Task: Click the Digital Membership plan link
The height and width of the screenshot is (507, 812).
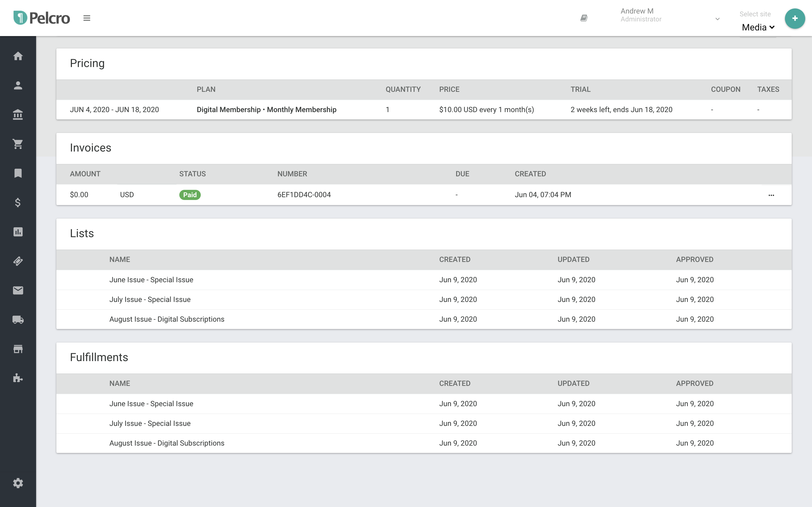Action: tap(266, 110)
